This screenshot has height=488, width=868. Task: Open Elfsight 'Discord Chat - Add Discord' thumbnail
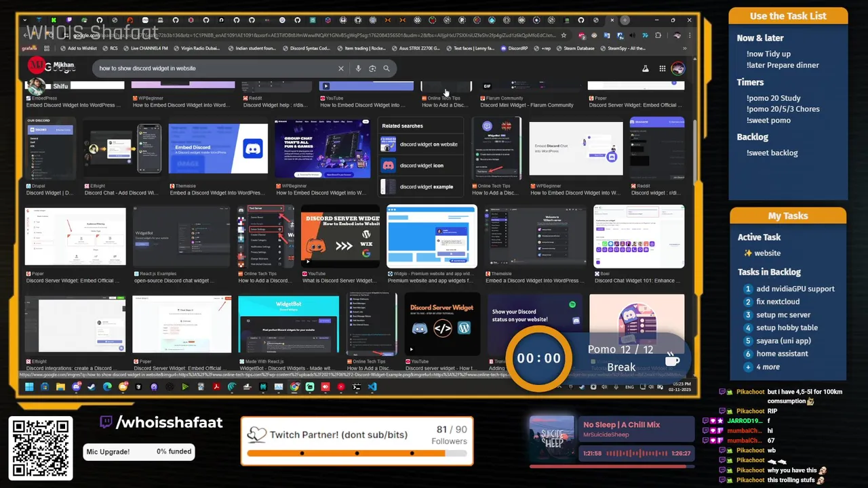tap(122, 149)
